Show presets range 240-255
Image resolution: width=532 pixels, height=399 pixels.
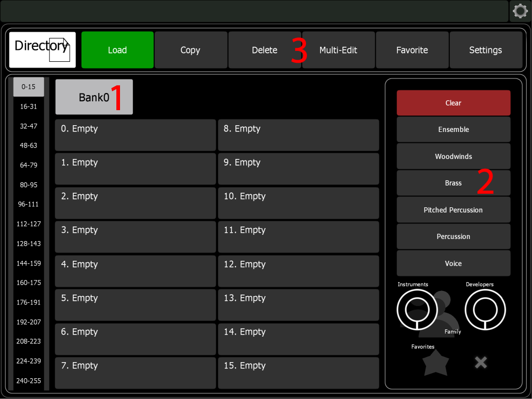[x=29, y=381]
